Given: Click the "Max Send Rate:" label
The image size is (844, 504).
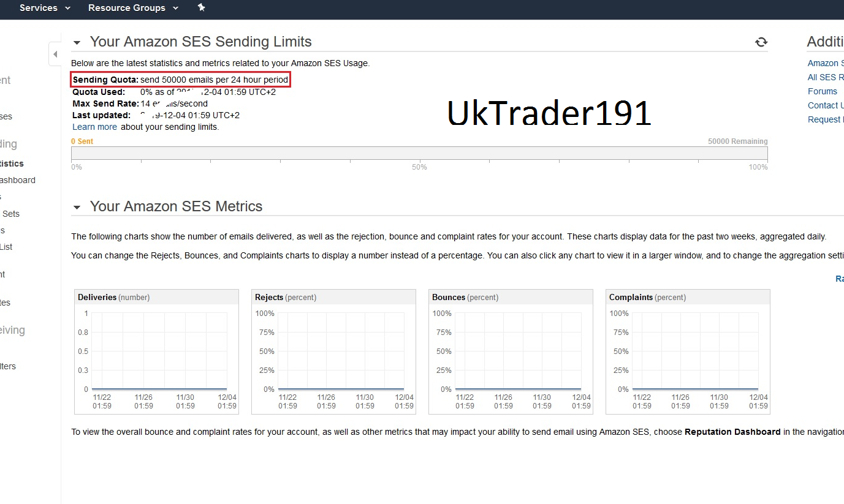Looking at the screenshot, I should coord(105,103).
